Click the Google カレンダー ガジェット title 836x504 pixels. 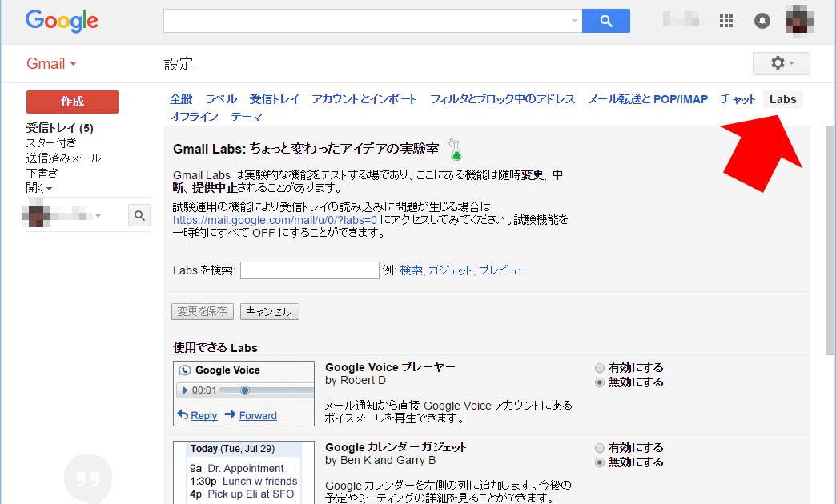pos(396,447)
